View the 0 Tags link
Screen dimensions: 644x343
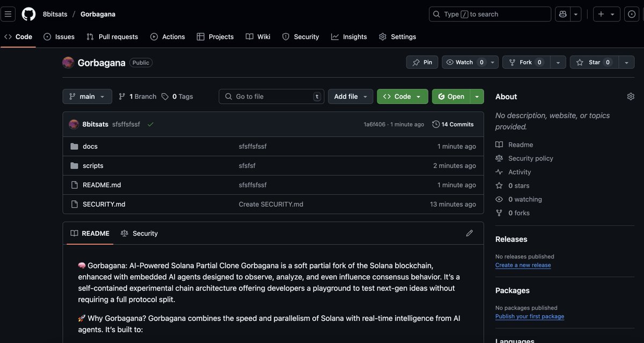177,97
